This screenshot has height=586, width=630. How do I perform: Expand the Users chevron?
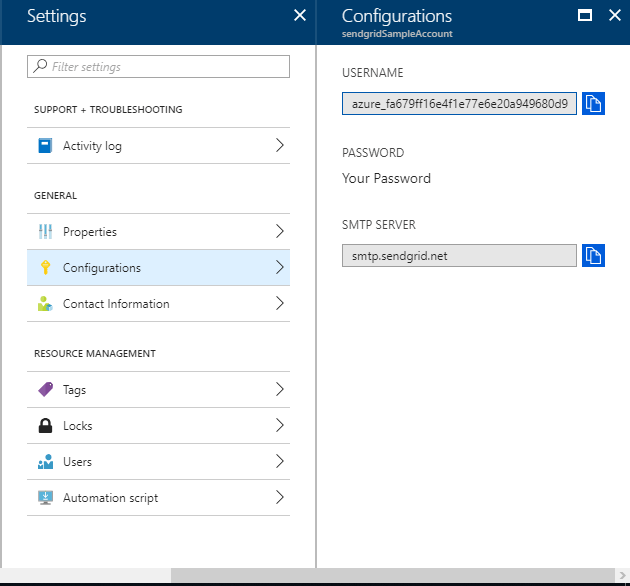click(x=280, y=461)
